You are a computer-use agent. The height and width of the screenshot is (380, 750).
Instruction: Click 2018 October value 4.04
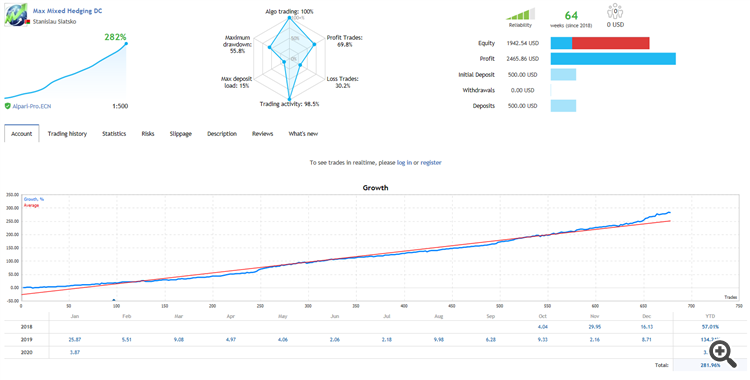(x=542, y=327)
